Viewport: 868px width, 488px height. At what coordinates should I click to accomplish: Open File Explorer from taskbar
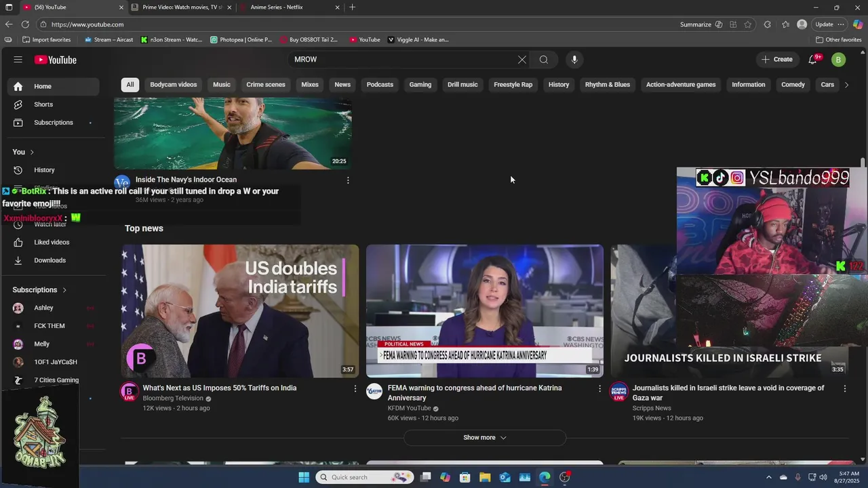click(x=485, y=477)
